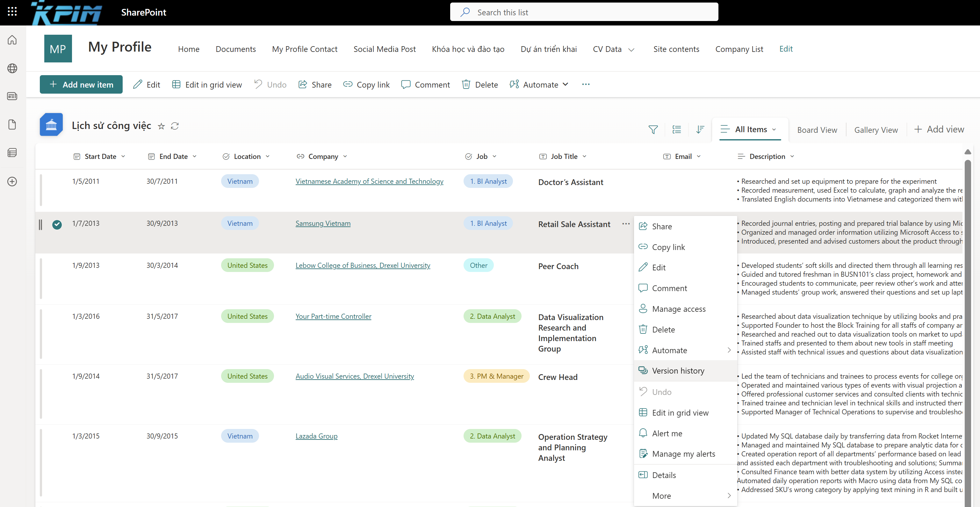This screenshot has height=507, width=980.
Task: Open Description column menu
Action: pos(792,156)
